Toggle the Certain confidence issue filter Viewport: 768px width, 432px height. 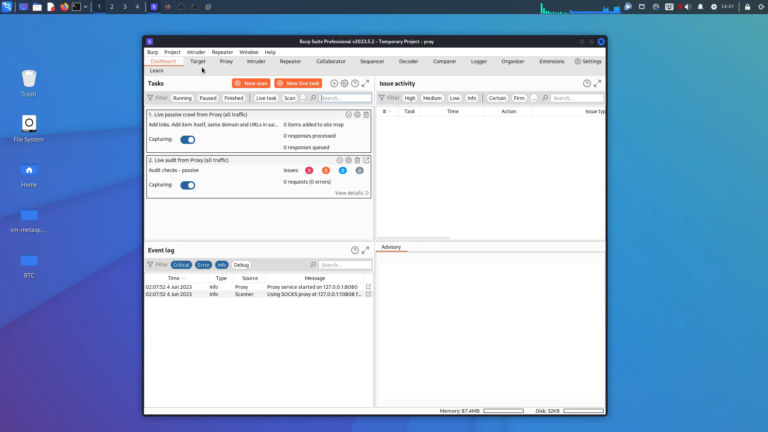click(x=497, y=98)
